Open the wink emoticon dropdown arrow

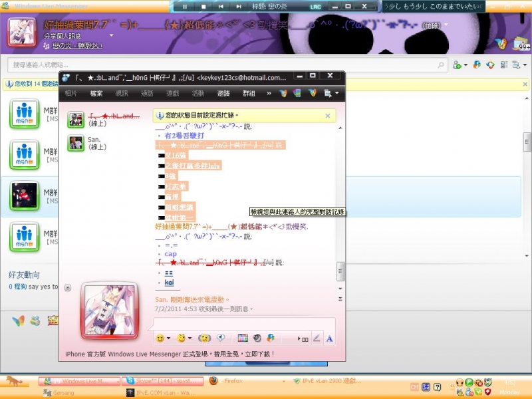coord(191,339)
